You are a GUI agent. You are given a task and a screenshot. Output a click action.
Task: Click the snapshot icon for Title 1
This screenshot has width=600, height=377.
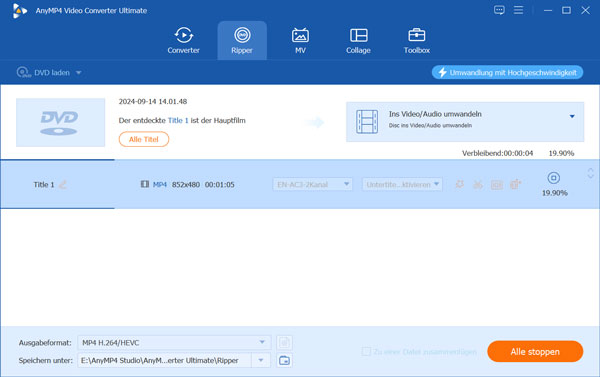497,185
